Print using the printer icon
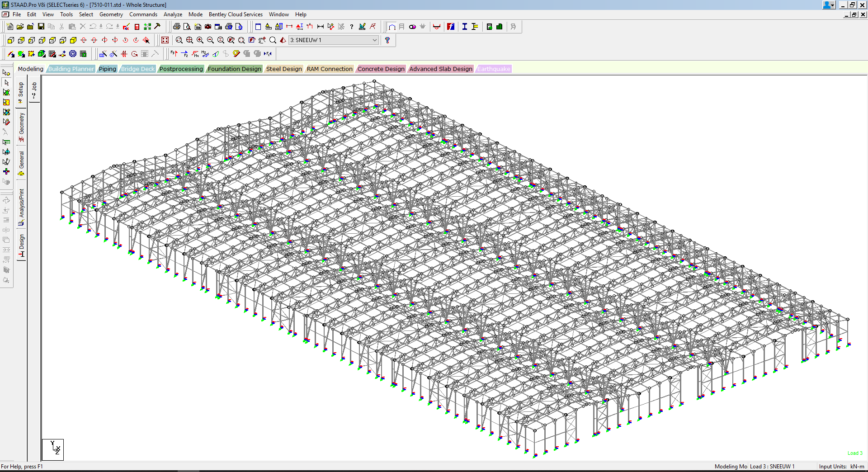 (x=177, y=27)
